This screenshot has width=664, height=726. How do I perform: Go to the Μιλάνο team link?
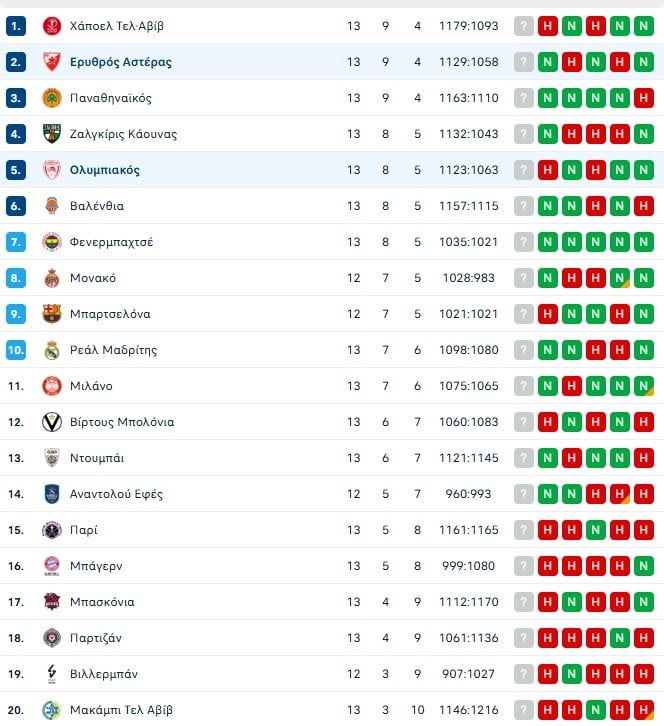pos(91,386)
